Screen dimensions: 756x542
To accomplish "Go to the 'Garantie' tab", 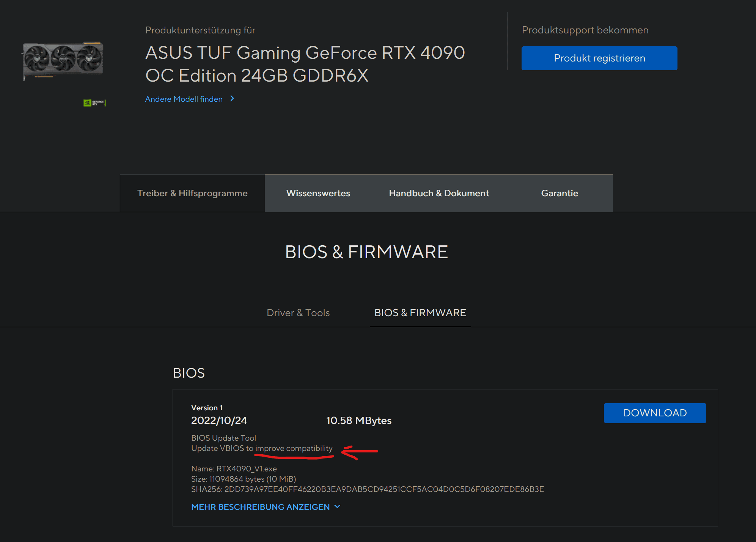I will [560, 193].
